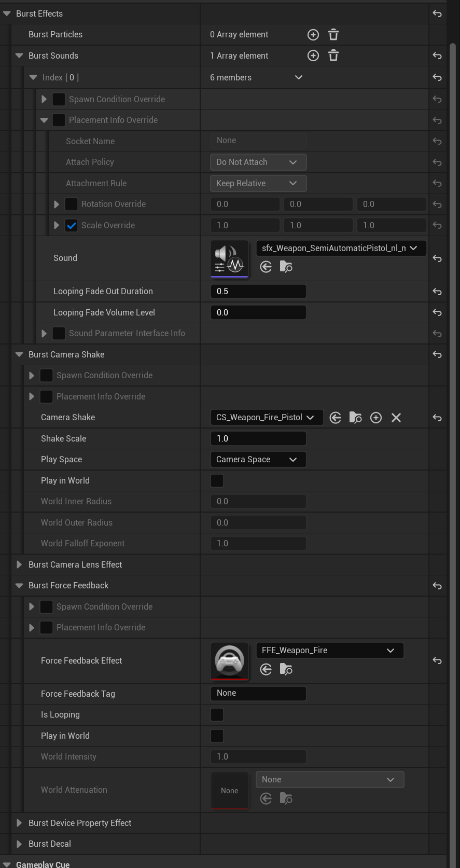Open the Sound asset picker dropdown
Viewport: 460px width, 868px height.
(341, 248)
